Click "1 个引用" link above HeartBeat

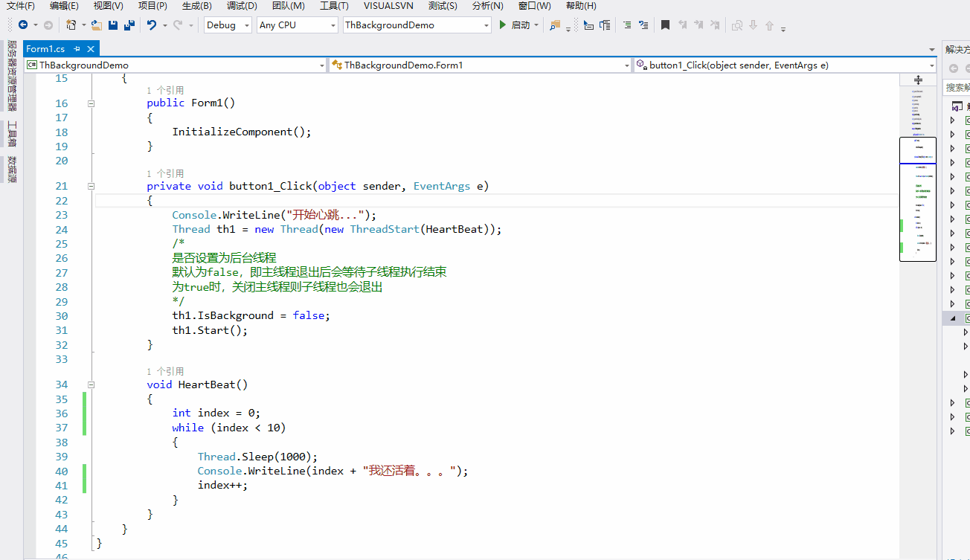click(x=165, y=371)
